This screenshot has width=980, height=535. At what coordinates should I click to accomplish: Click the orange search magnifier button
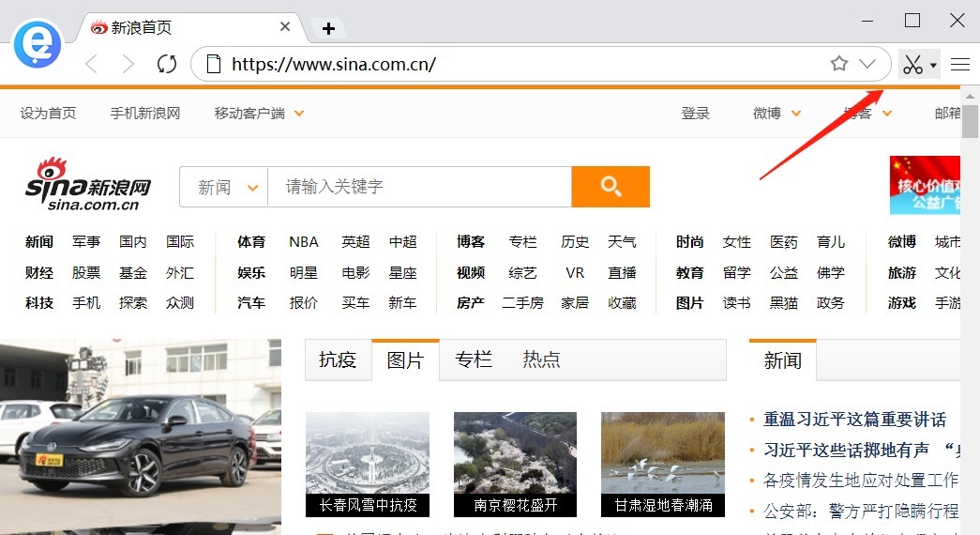611,187
